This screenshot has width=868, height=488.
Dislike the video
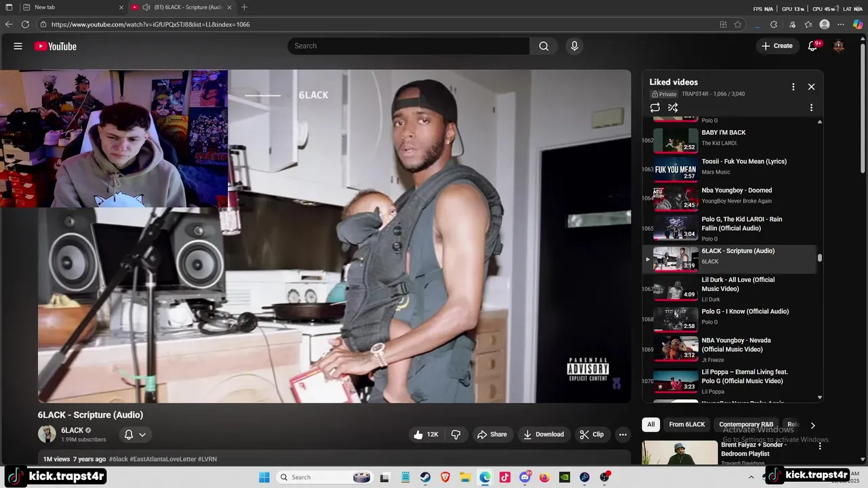(456, 434)
